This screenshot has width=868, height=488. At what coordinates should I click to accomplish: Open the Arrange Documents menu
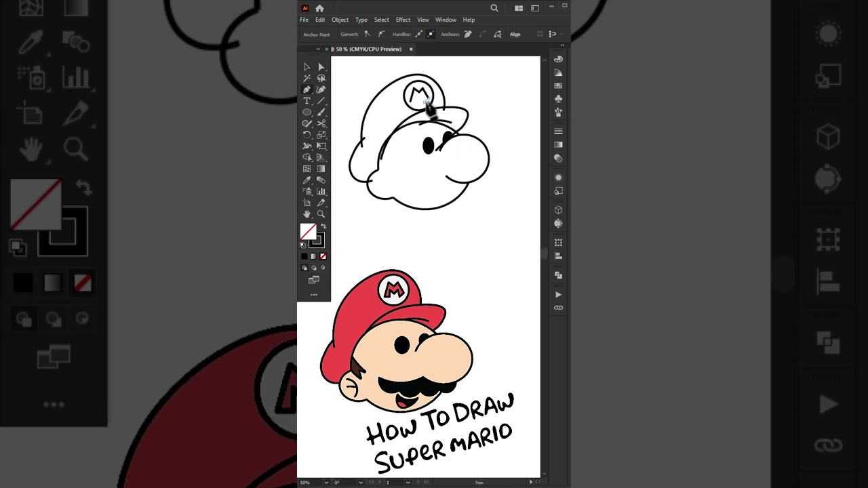[x=519, y=8]
